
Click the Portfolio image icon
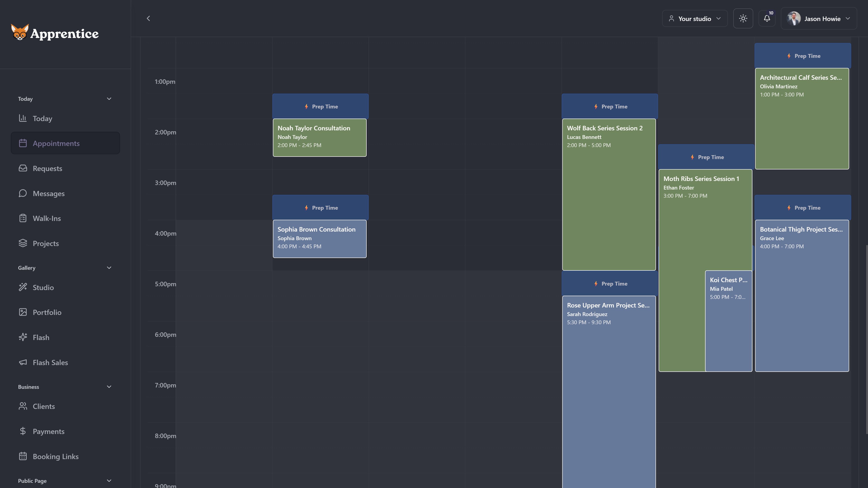(23, 312)
